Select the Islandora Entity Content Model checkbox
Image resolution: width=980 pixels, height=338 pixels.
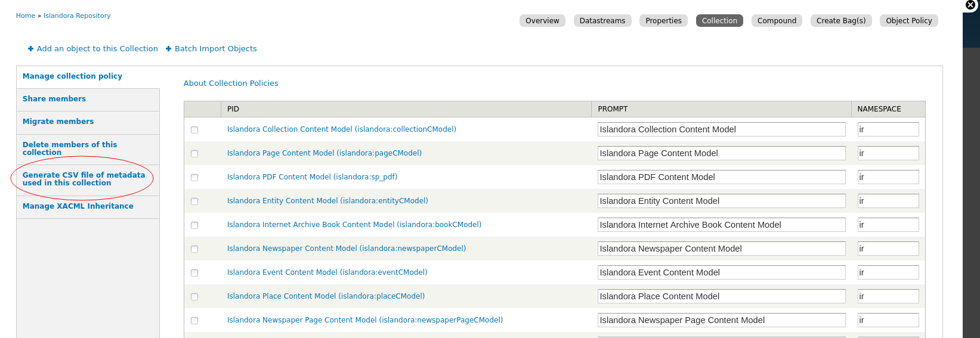click(194, 201)
